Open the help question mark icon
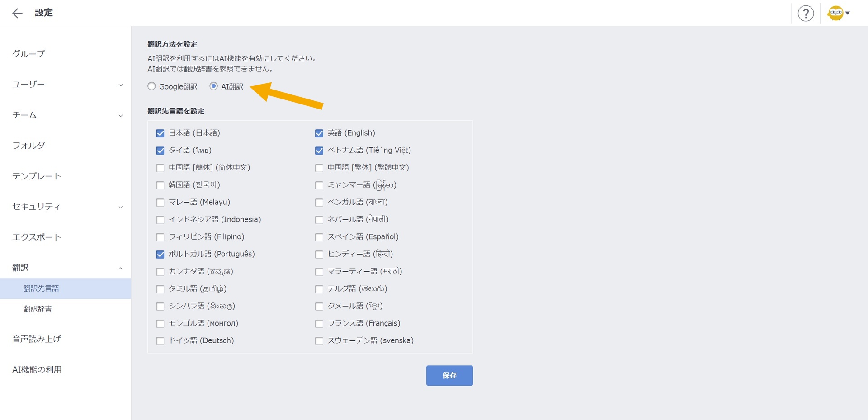Image resolution: width=868 pixels, height=420 pixels. [805, 13]
